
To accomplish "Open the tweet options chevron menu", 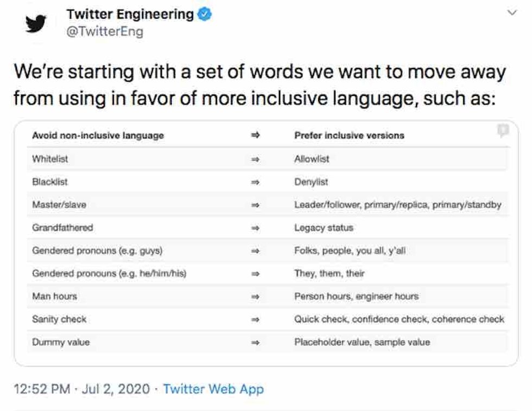I will coord(512,12).
